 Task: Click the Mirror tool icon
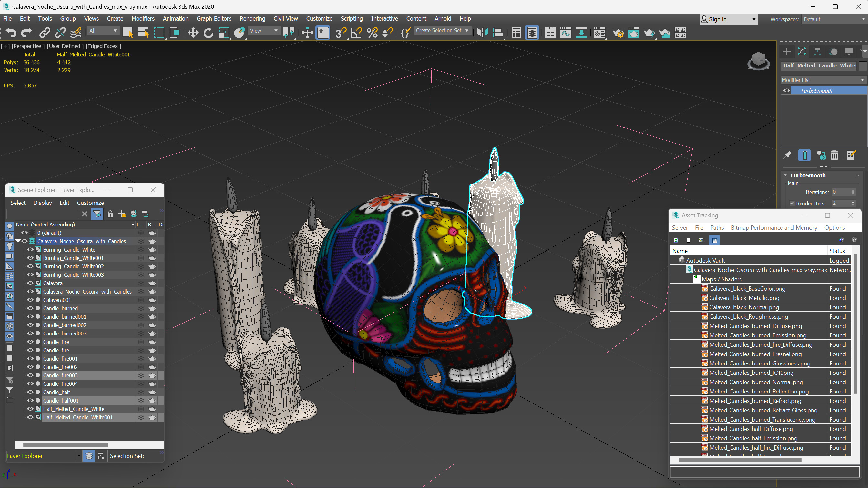(x=483, y=33)
